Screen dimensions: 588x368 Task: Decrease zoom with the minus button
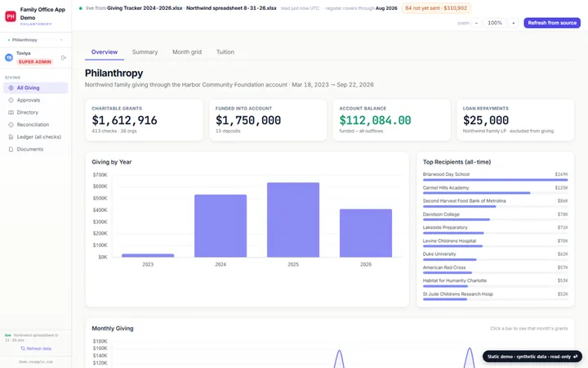click(x=476, y=23)
